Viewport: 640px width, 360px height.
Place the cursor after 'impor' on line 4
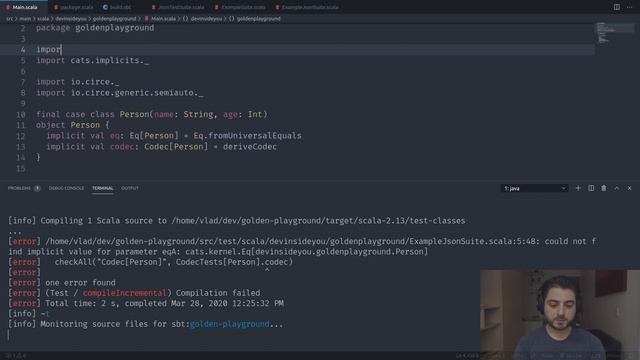pos(61,49)
